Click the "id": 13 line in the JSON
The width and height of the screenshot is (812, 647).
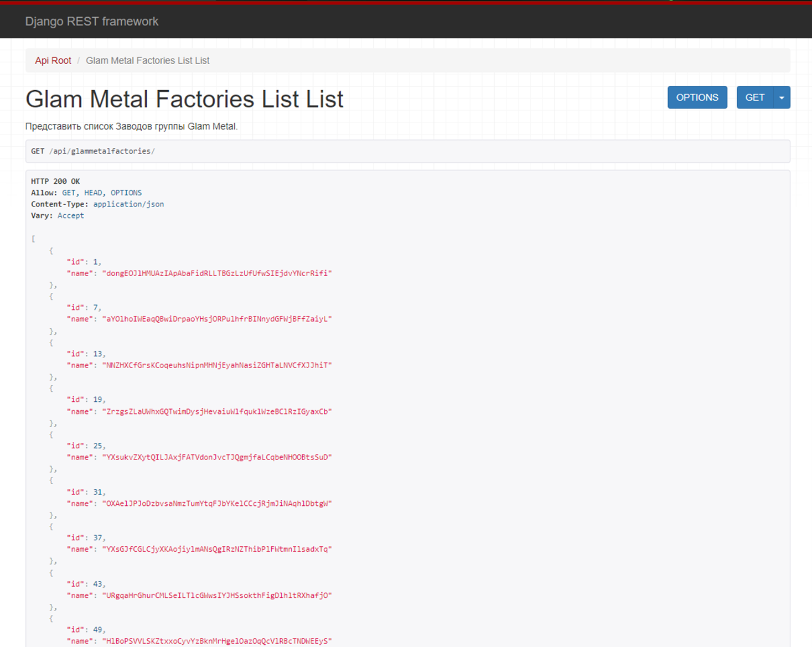86,354
